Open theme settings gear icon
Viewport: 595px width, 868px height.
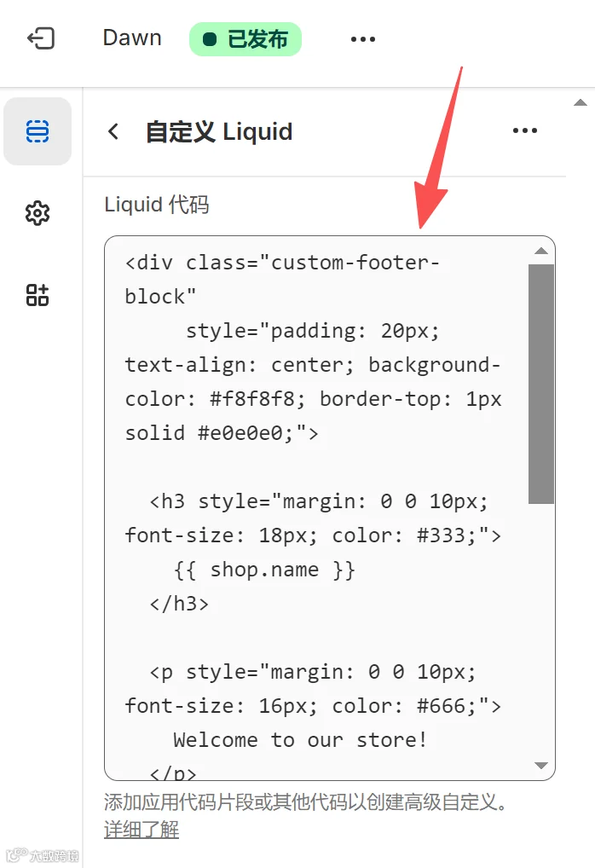pyautogui.click(x=38, y=213)
